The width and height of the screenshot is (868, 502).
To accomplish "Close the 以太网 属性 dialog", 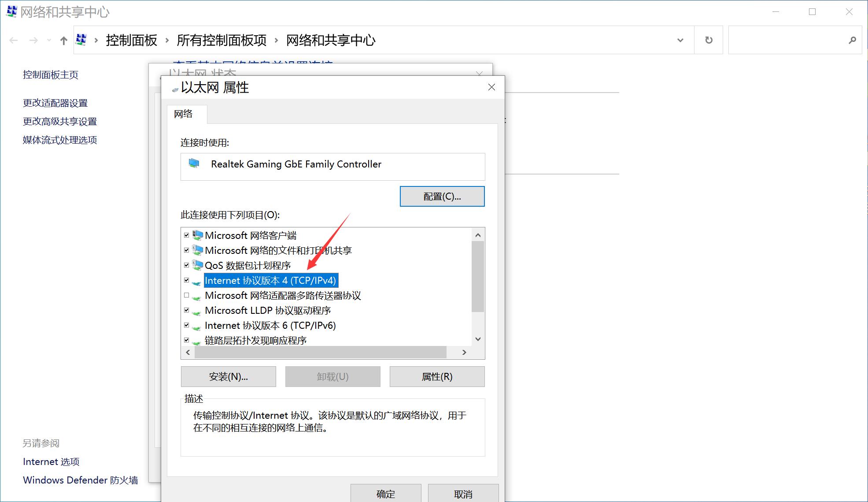I will click(x=491, y=87).
